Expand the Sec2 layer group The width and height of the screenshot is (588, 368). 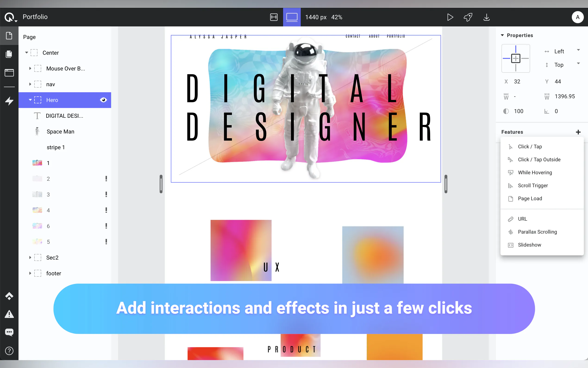click(x=30, y=257)
